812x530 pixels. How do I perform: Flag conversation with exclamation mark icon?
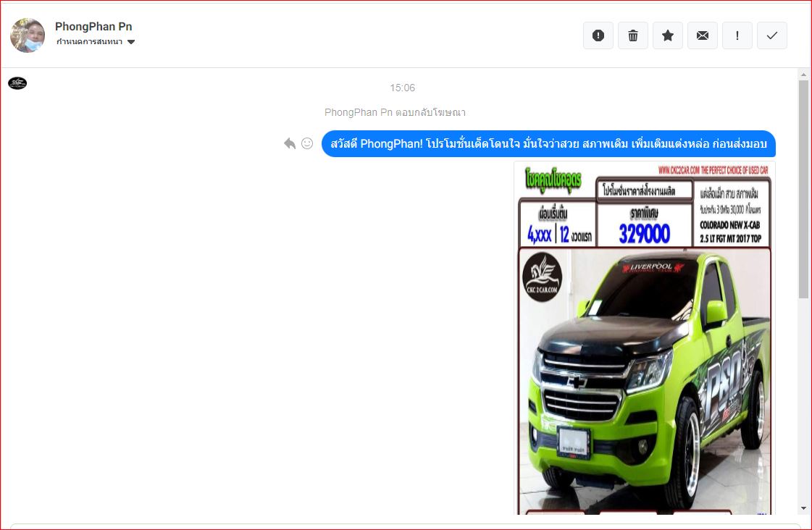pyautogui.click(x=737, y=35)
